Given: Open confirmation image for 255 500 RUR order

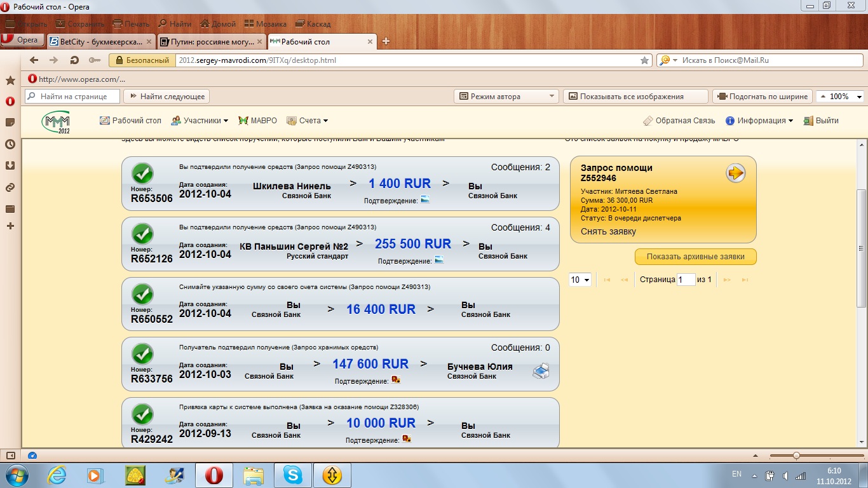Looking at the screenshot, I should click(x=439, y=260).
